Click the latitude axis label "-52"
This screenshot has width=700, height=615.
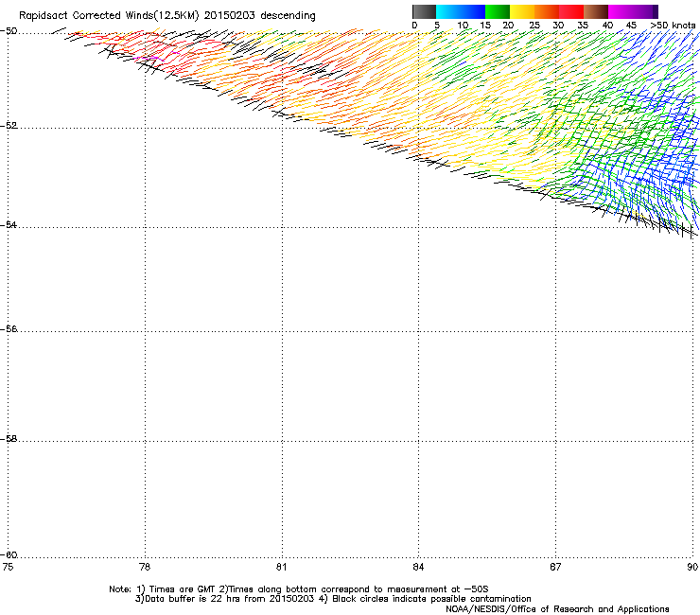(x=9, y=126)
